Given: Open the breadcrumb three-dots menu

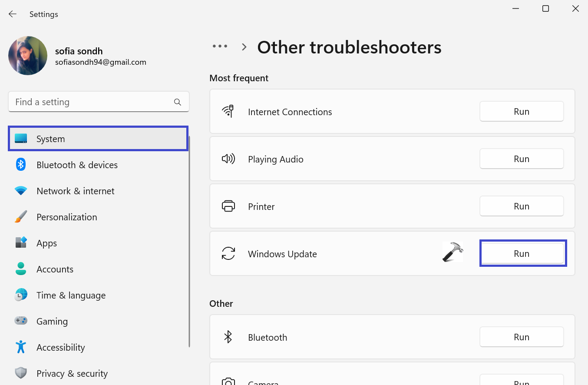Looking at the screenshot, I should click(220, 46).
